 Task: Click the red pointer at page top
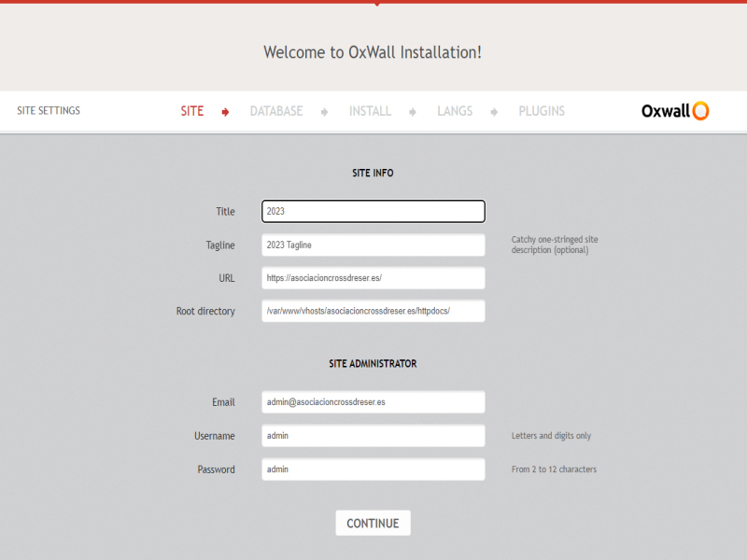click(376, 4)
